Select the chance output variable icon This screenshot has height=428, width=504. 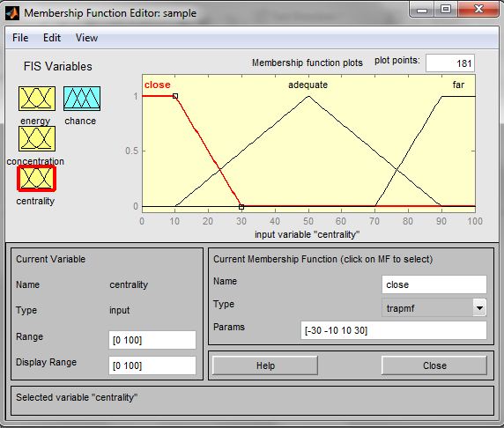(x=82, y=99)
